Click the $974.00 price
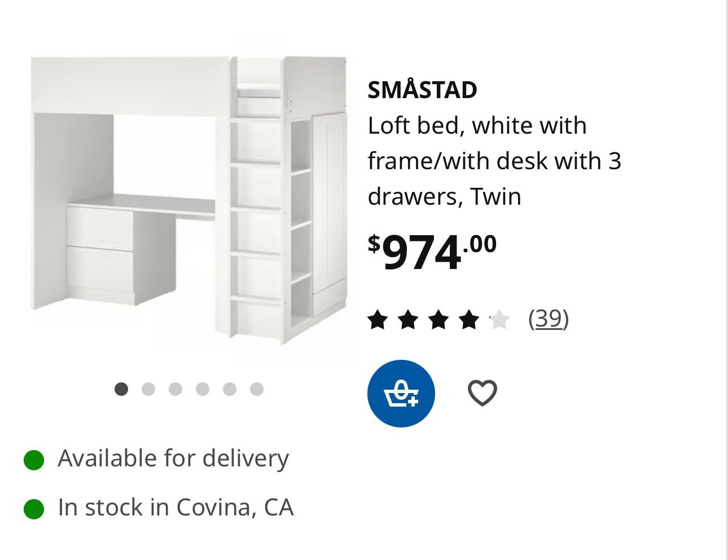This screenshot has height=560, width=728. [x=432, y=252]
